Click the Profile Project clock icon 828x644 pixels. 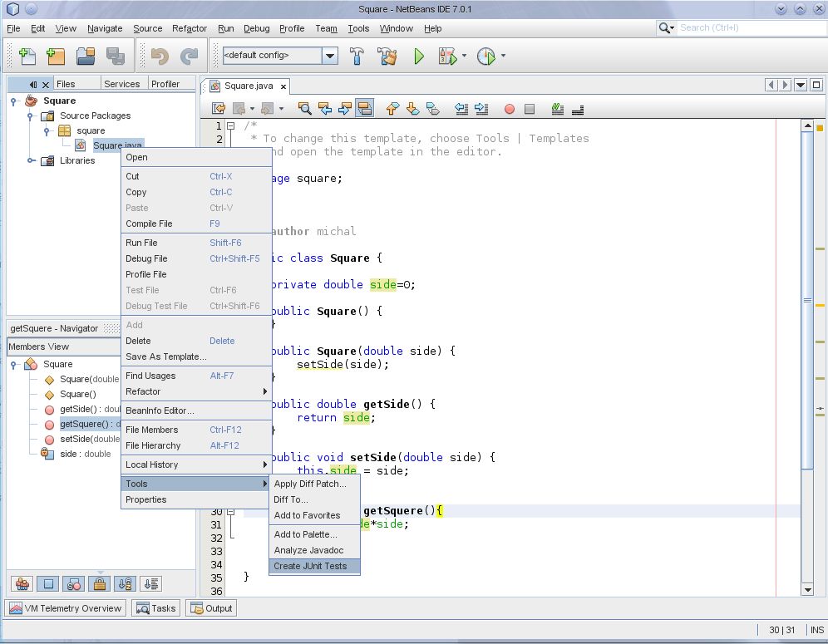click(485, 56)
